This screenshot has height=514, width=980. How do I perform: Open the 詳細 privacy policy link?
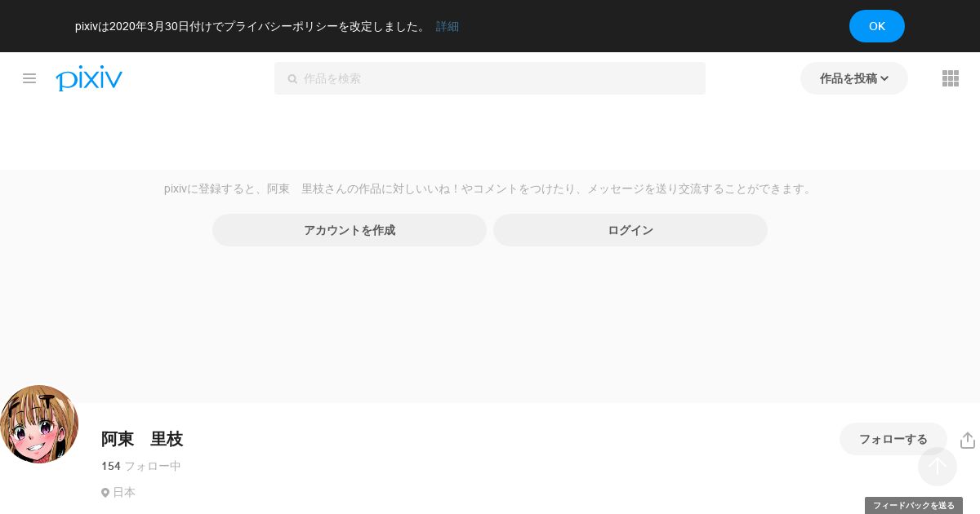pyautogui.click(x=448, y=26)
